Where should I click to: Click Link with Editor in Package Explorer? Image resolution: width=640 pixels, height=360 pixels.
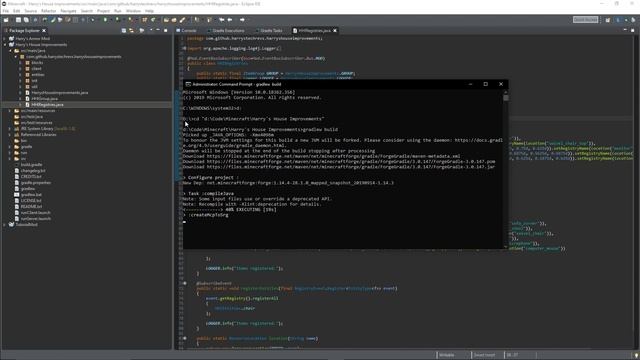click(131, 31)
